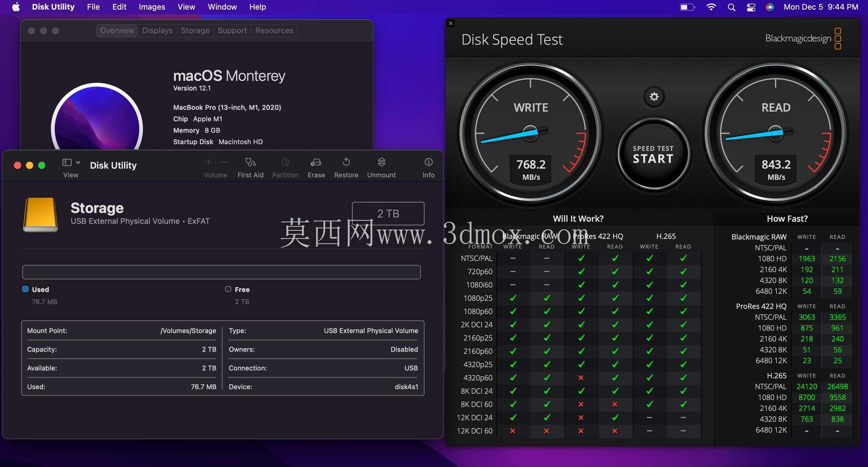Open the File menu

(93, 7)
